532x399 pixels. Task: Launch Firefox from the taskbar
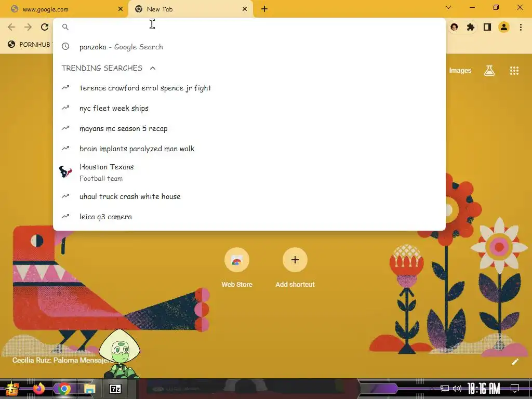pyautogui.click(x=38, y=389)
